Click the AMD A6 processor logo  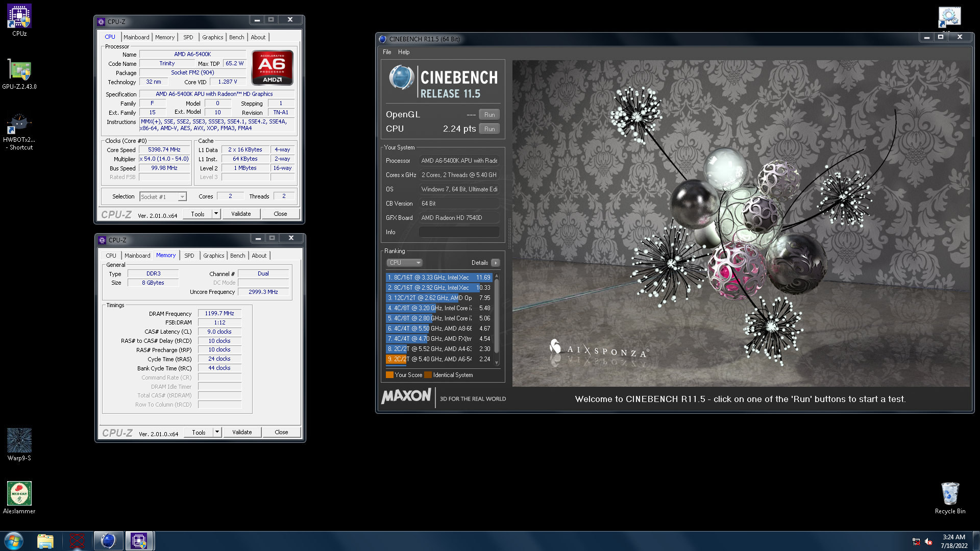pos(272,67)
